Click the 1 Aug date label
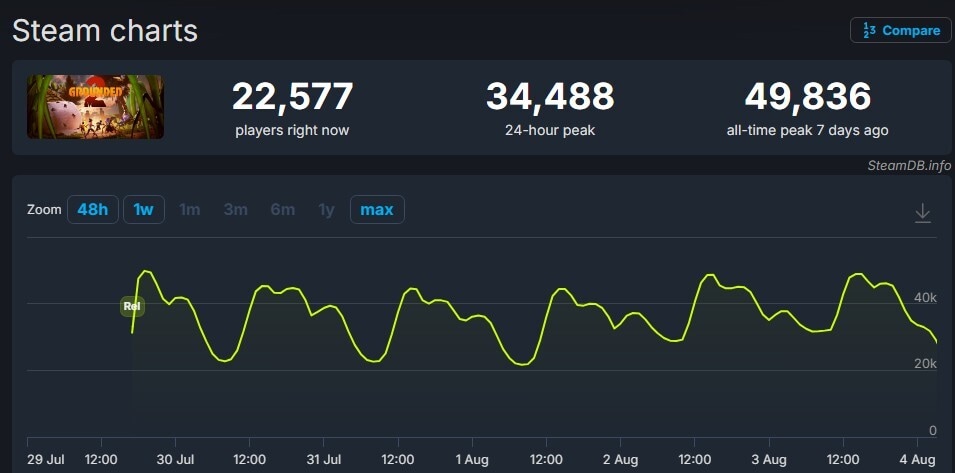The height and width of the screenshot is (473, 955). [472, 459]
